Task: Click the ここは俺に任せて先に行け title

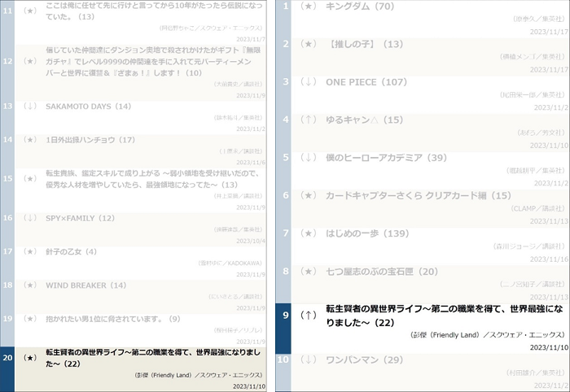Action: pos(154,11)
